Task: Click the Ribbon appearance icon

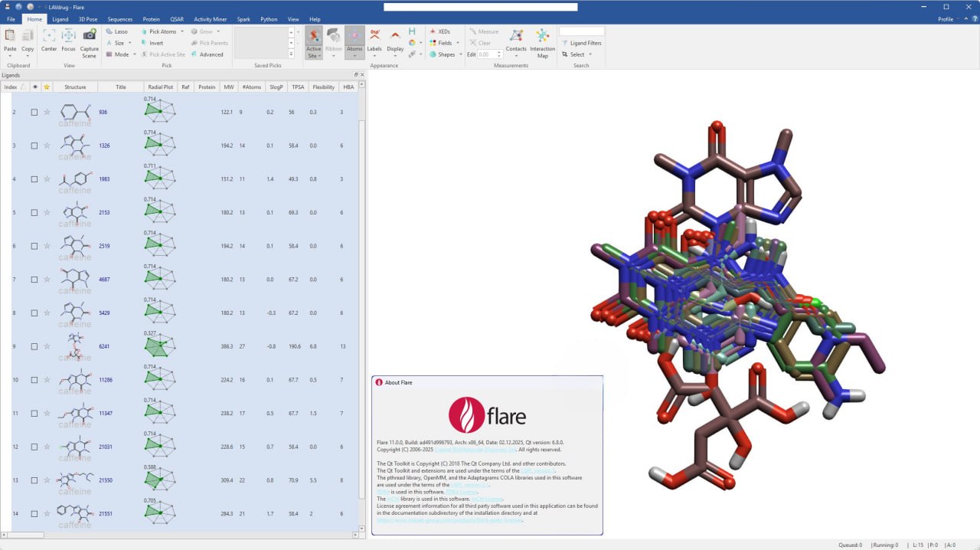Action: pyautogui.click(x=334, y=35)
